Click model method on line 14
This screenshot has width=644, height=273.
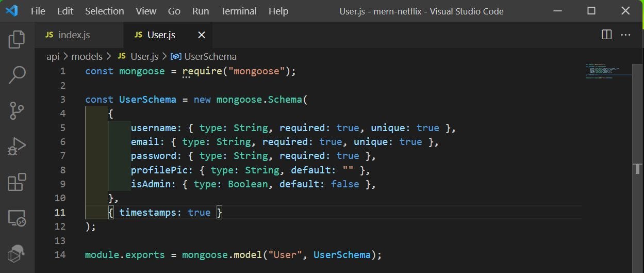pos(248,254)
